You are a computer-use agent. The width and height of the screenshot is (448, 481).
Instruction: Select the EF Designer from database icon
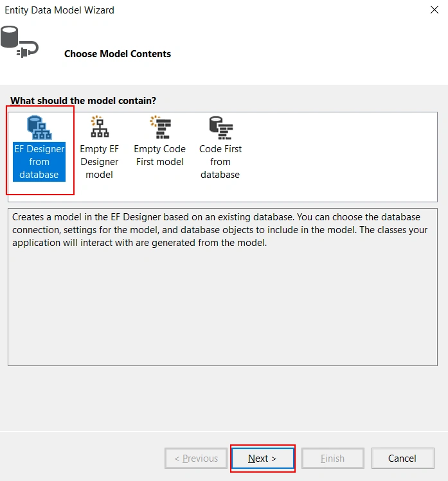[x=39, y=128]
